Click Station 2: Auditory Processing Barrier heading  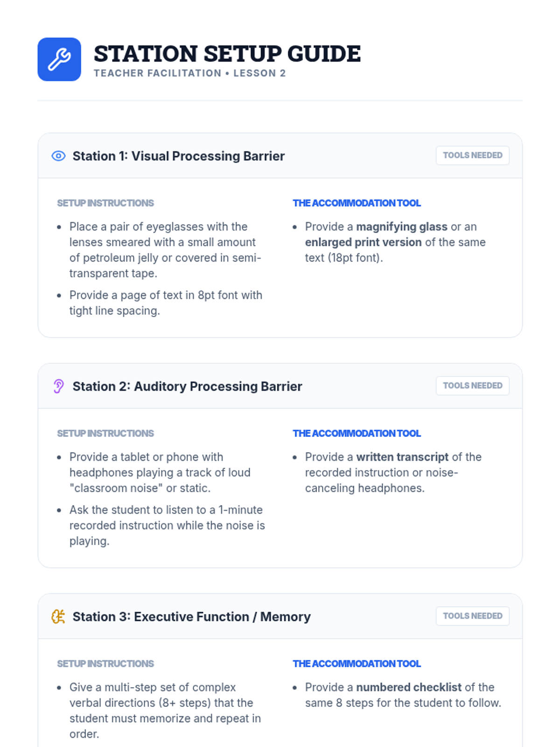187,387
